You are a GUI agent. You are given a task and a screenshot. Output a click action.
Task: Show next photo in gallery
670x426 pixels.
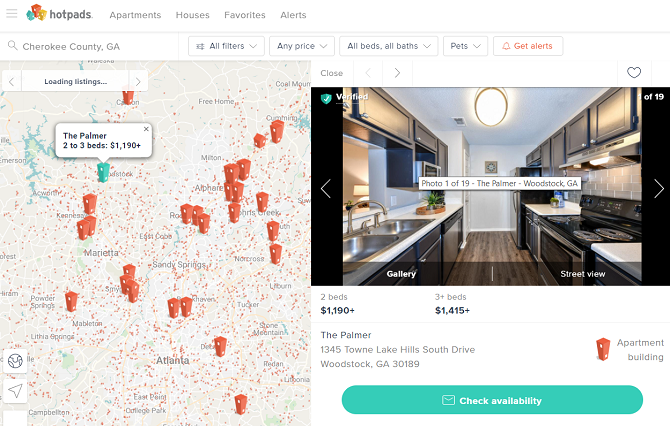pos(658,188)
